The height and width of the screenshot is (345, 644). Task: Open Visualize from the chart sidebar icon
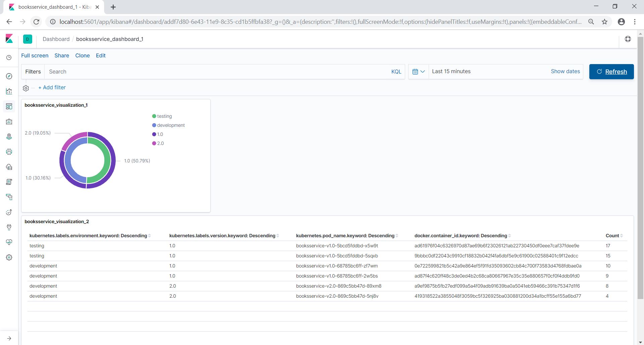tap(9, 91)
